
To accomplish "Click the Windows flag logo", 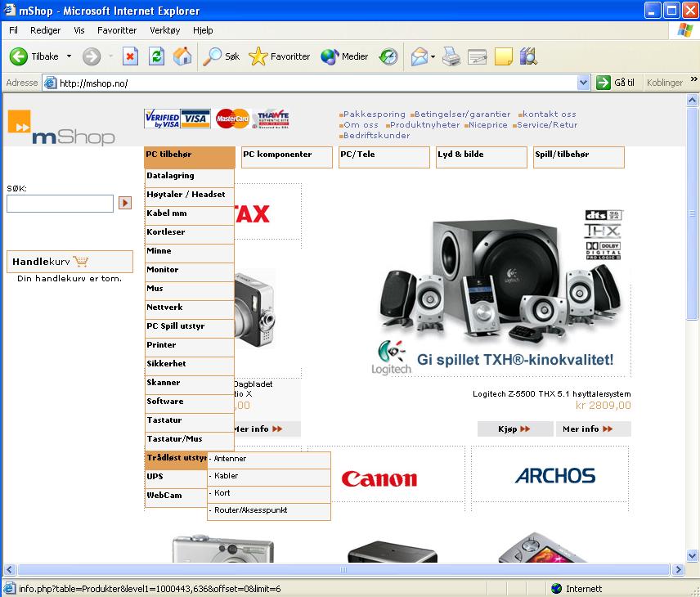I will (x=684, y=30).
